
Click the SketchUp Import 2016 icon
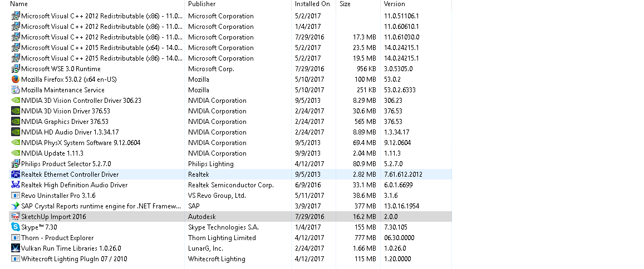coord(16,217)
